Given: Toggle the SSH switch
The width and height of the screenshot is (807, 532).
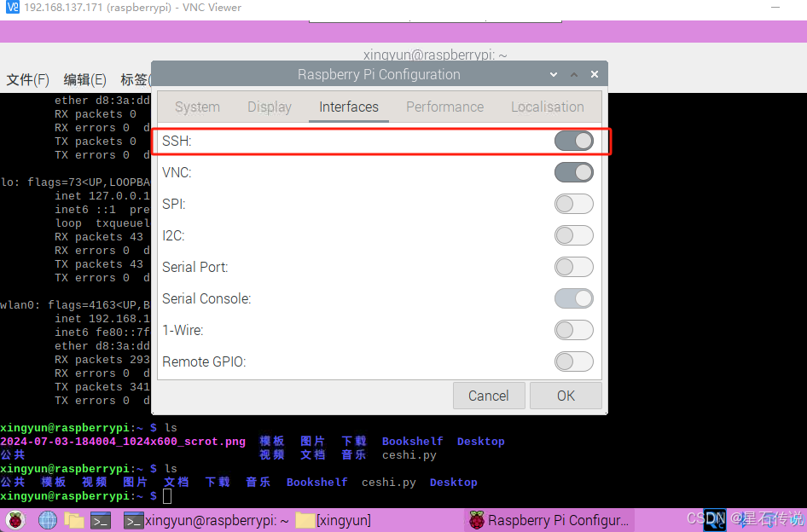Looking at the screenshot, I should [x=574, y=141].
